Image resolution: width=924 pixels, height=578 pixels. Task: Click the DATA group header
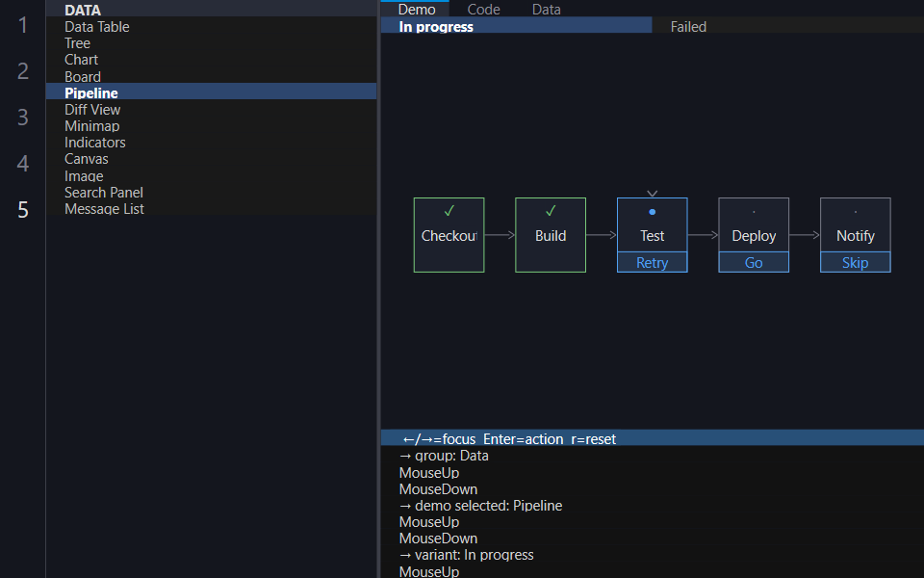point(211,10)
